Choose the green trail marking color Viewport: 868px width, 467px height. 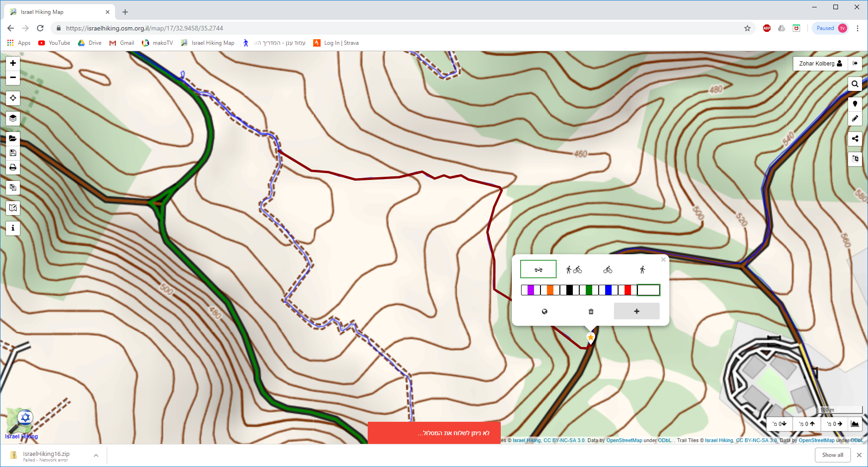pyautogui.click(x=589, y=290)
